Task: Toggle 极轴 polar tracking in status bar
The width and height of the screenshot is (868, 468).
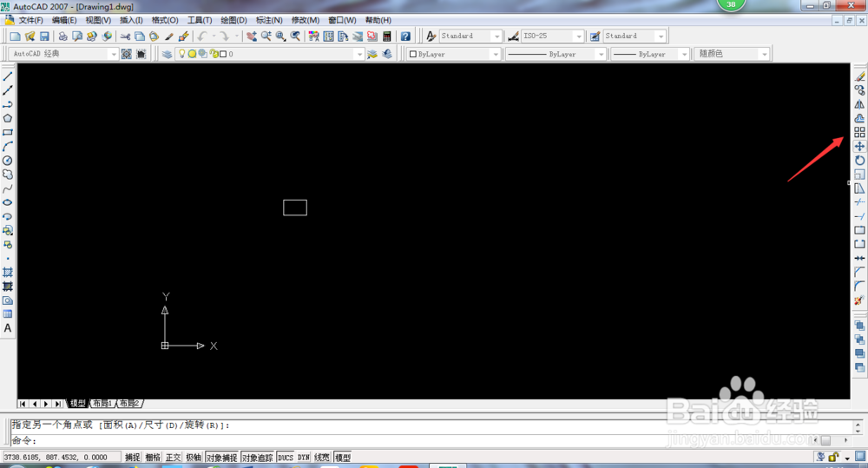Action: click(194, 458)
